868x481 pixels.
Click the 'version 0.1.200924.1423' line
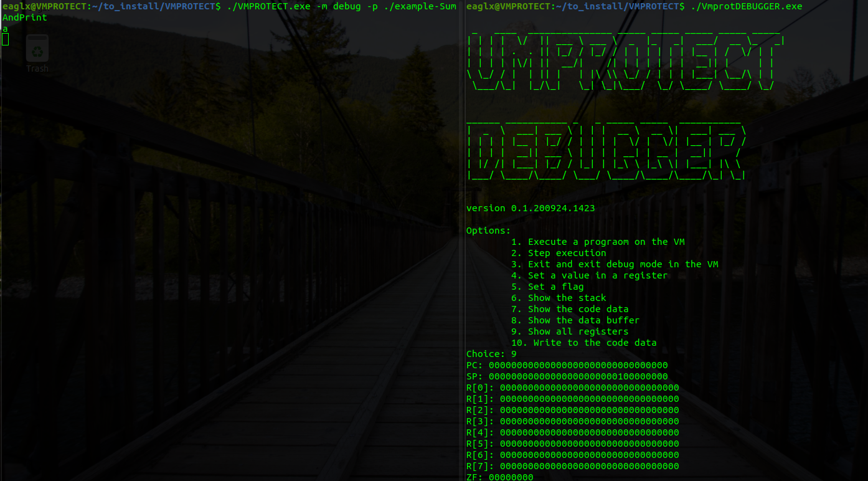click(x=531, y=208)
